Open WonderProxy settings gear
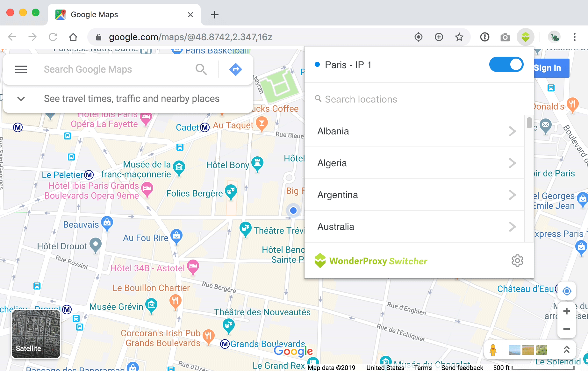This screenshot has height=371, width=588. point(517,261)
